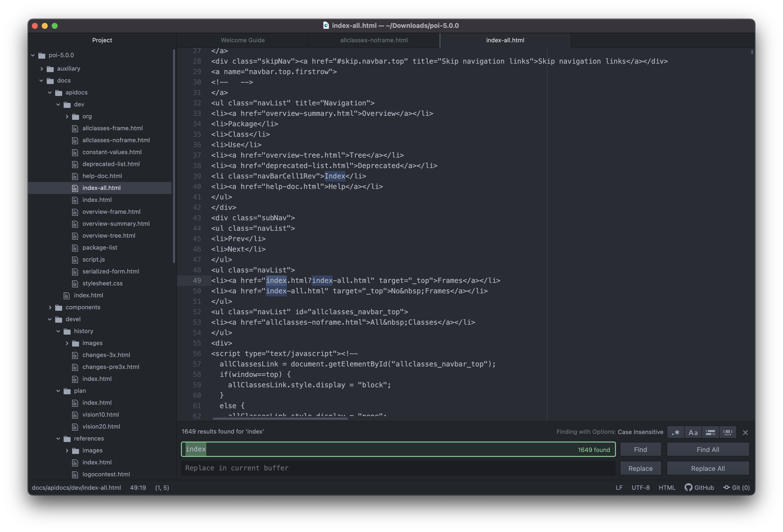Toggle whole word search option

pyautogui.click(x=727, y=432)
